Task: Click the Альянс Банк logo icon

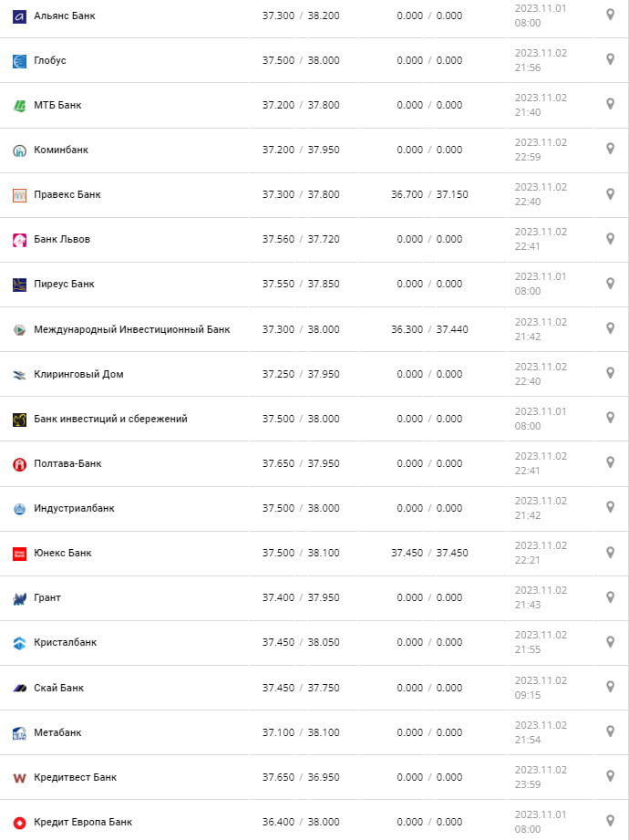Action: click(x=19, y=16)
